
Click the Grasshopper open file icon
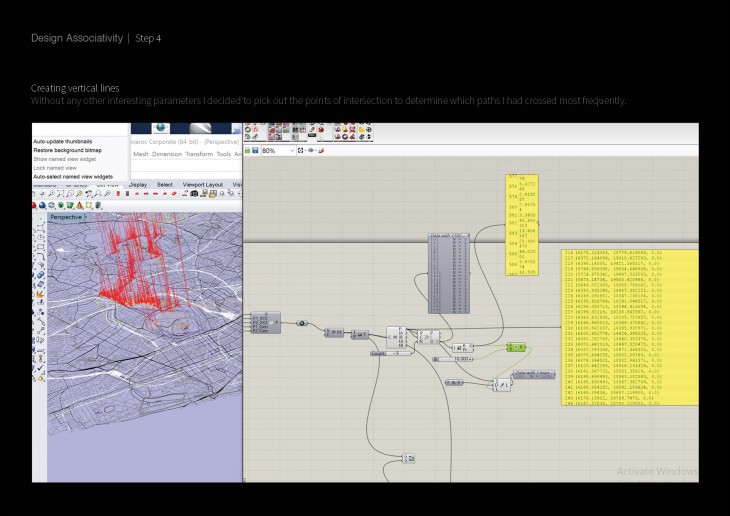[248, 150]
